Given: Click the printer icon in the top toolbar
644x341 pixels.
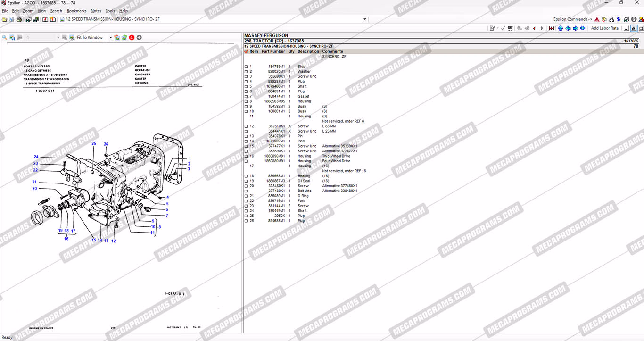Looking at the screenshot, I should [x=19, y=19].
